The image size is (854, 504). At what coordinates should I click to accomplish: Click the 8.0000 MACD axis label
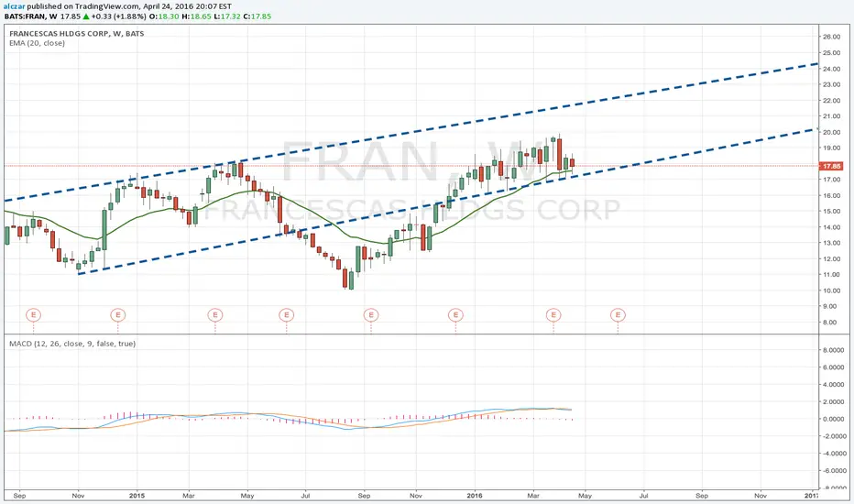tap(833, 350)
